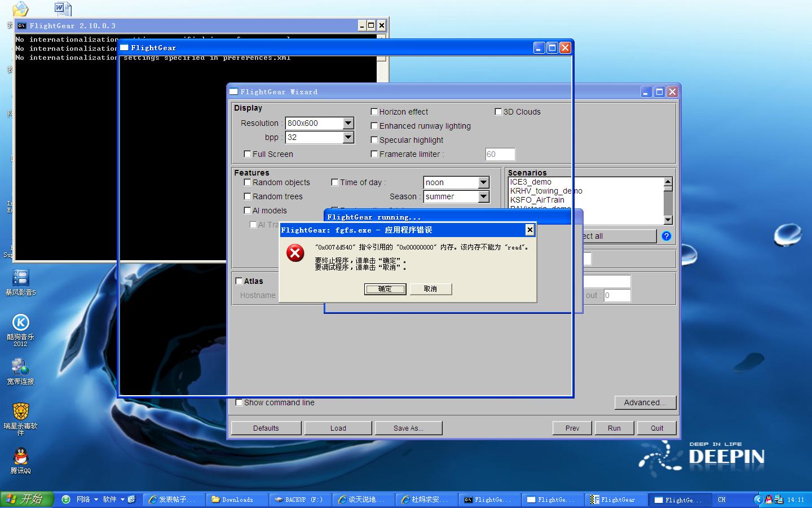Click the Prev button

pos(572,428)
